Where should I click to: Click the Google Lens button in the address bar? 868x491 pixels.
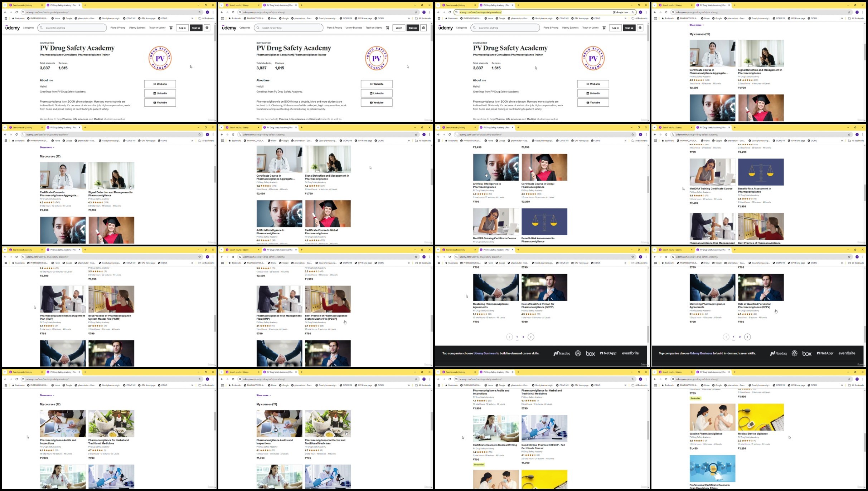click(x=620, y=12)
